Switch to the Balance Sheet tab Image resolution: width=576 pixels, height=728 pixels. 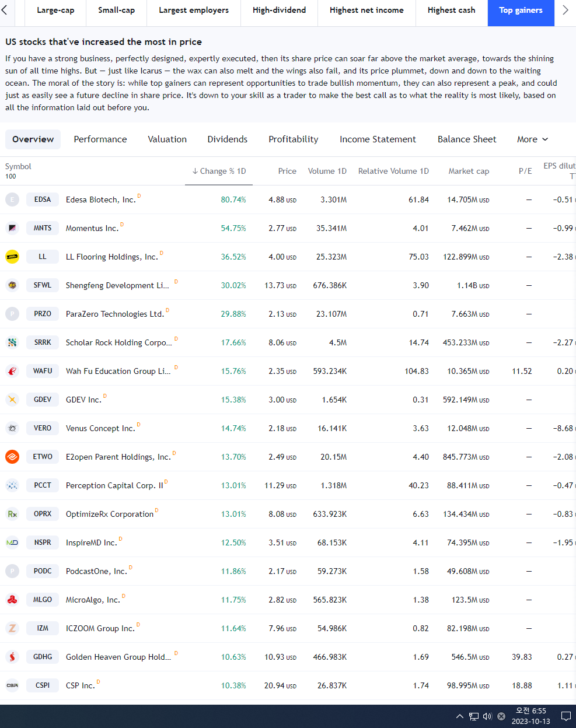click(467, 139)
